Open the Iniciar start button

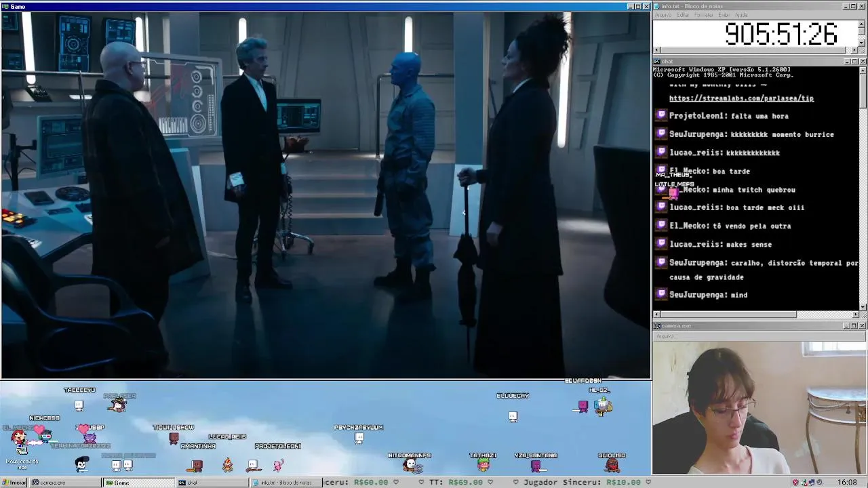[x=14, y=483]
